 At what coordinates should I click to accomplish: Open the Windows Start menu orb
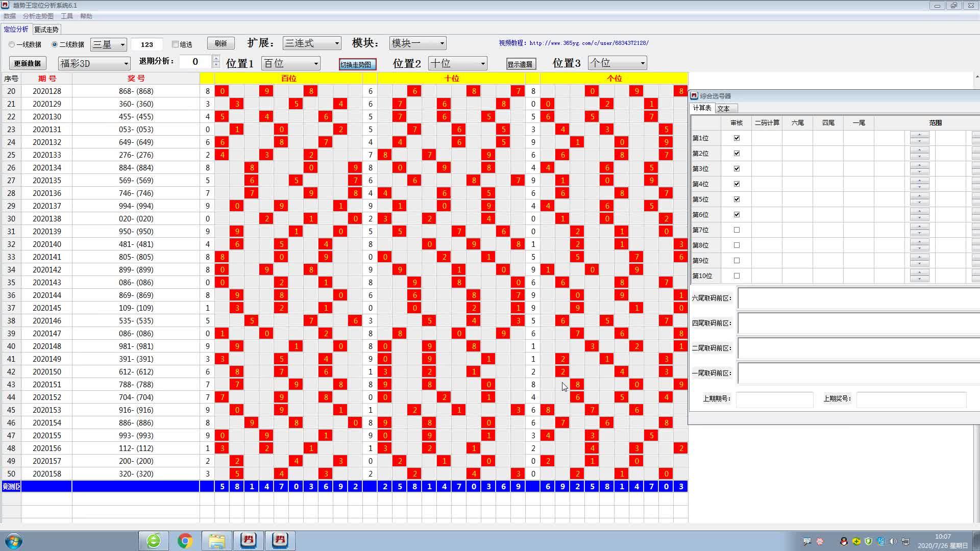(14, 541)
